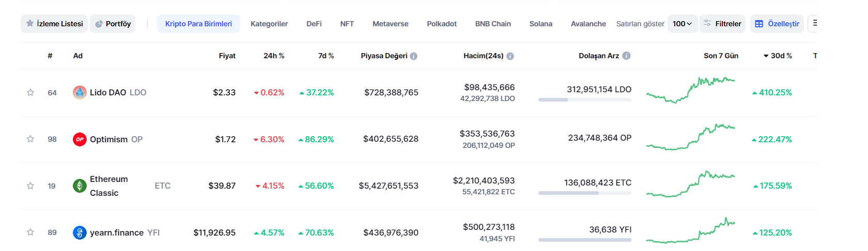
Task: Switch to the DeFi tab
Action: 314,24
